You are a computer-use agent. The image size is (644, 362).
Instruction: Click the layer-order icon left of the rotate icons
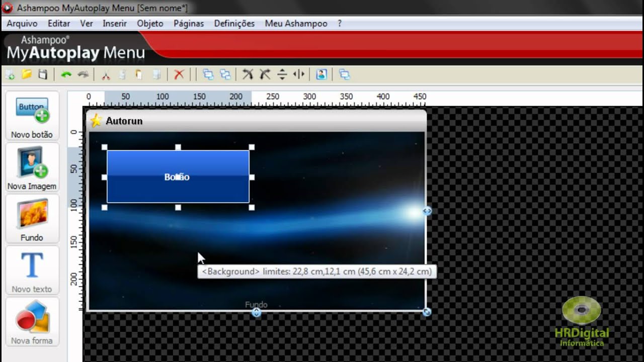[x=225, y=75]
